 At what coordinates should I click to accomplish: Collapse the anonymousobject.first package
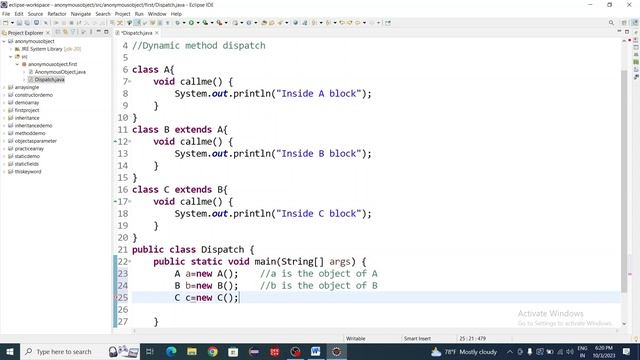pyautogui.click(x=17, y=64)
